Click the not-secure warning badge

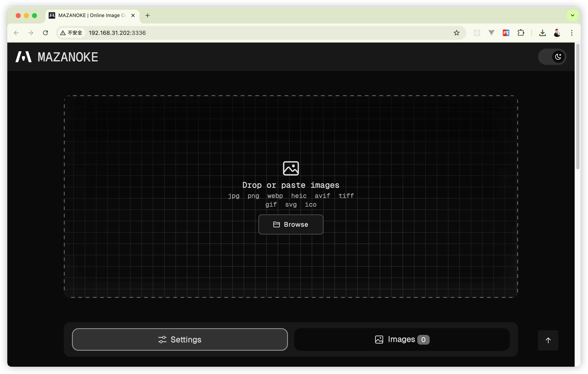coord(71,33)
